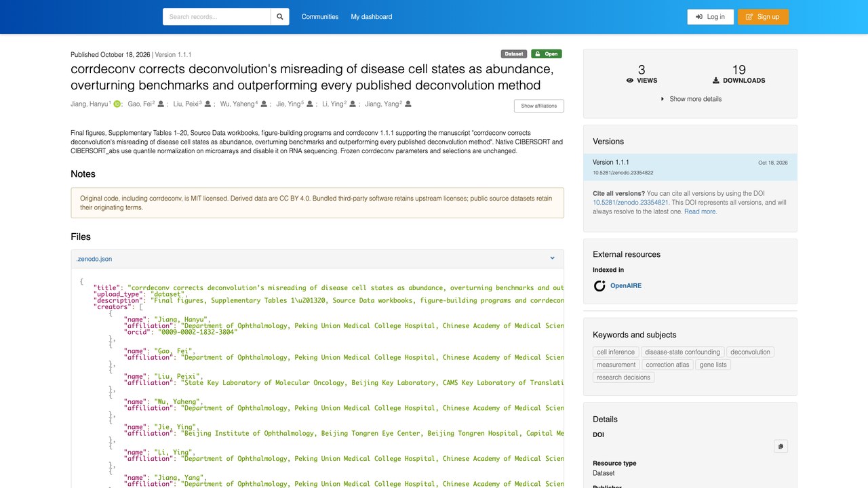This screenshot has width=868, height=488.
Task: Click the Sign up button
Action: click(763, 17)
